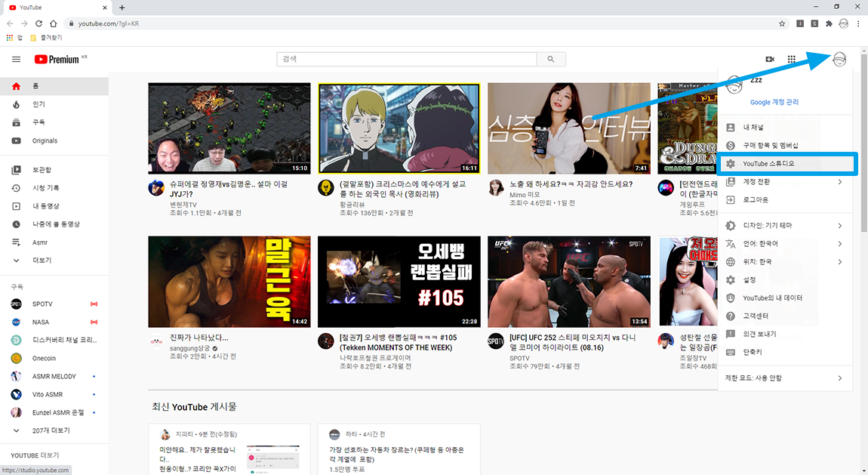Open SPOTV subscription channel
The image size is (868, 475).
[54, 304]
